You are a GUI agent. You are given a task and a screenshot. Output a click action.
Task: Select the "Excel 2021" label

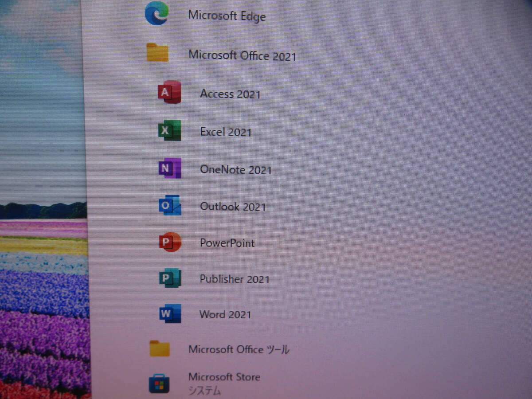click(x=226, y=132)
